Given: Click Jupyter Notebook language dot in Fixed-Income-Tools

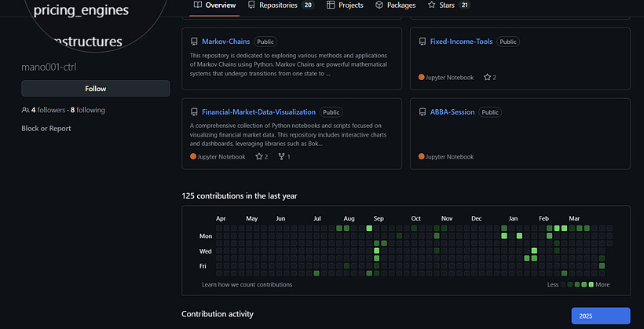Looking at the screenshot, I should pos(422,77).
